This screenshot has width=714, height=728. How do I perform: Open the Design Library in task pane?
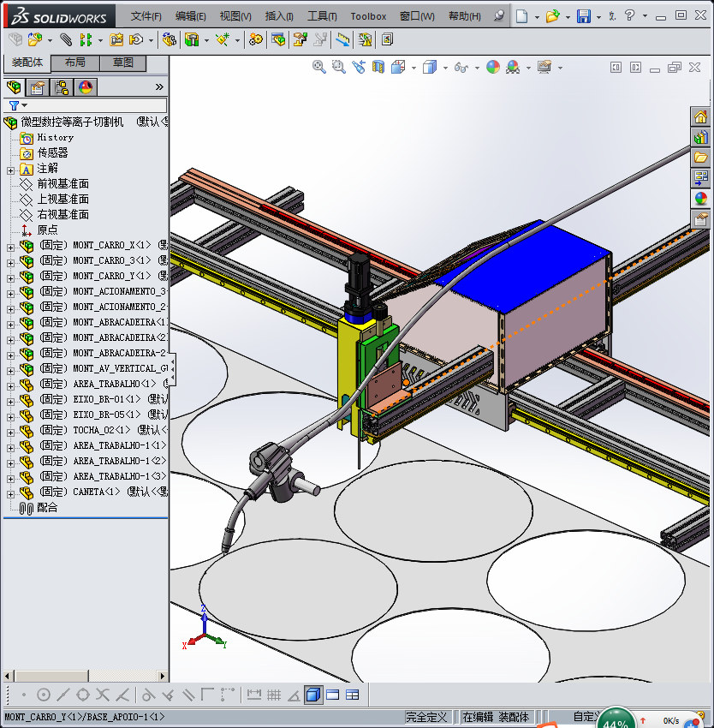(x=701, y=137)
